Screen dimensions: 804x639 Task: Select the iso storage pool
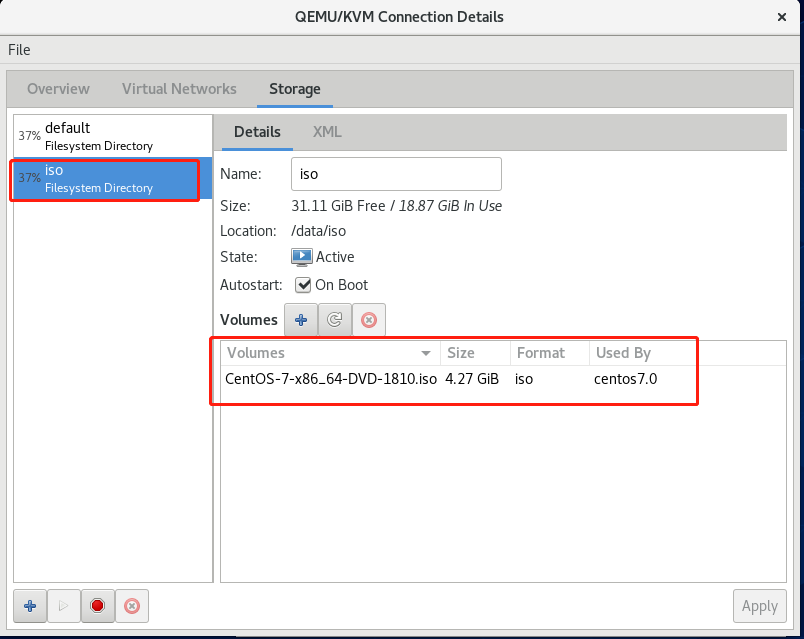tap(113, 178)
